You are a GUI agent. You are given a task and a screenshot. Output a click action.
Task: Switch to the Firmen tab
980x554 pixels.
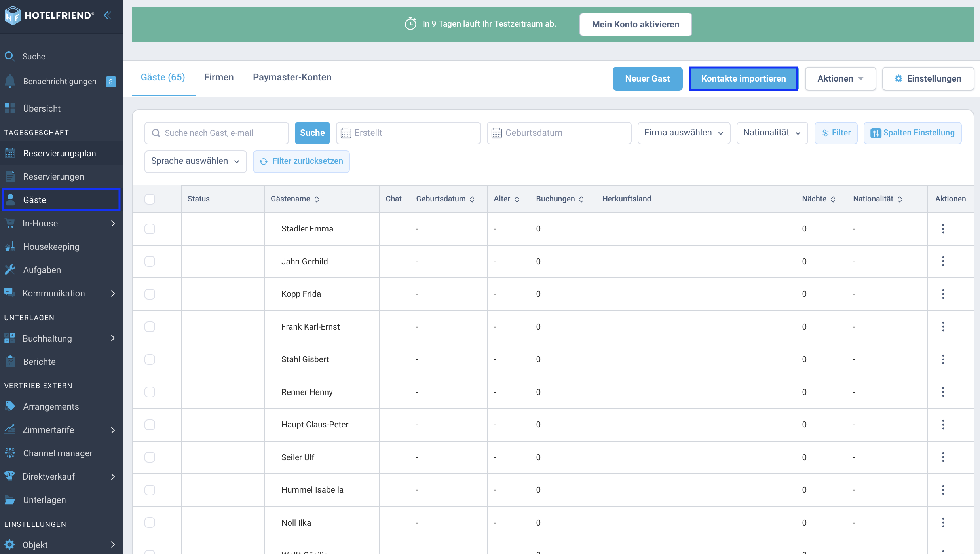pyautogui.click(x=219, y=77)
